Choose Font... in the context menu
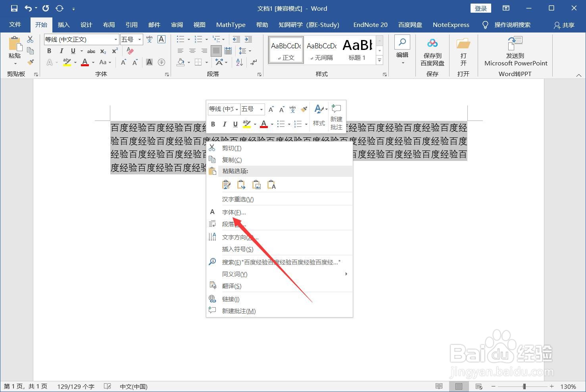586x392 pixels. [x=279, y=212]
